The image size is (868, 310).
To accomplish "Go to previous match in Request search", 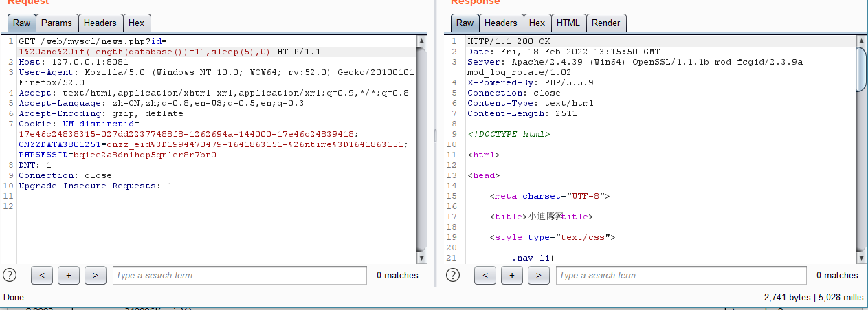I will [42, 275].
